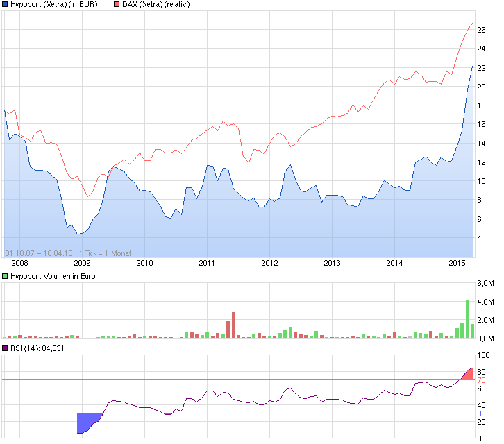Click the purple RSI legend color square

5,348
